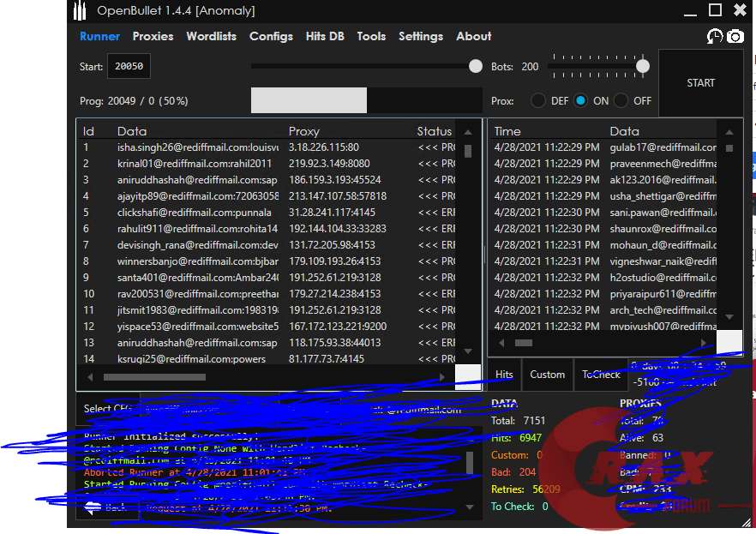The width and height of the screenshot is (756, 534).
Task: Open the Proxies tab
Action: (153, 36)
